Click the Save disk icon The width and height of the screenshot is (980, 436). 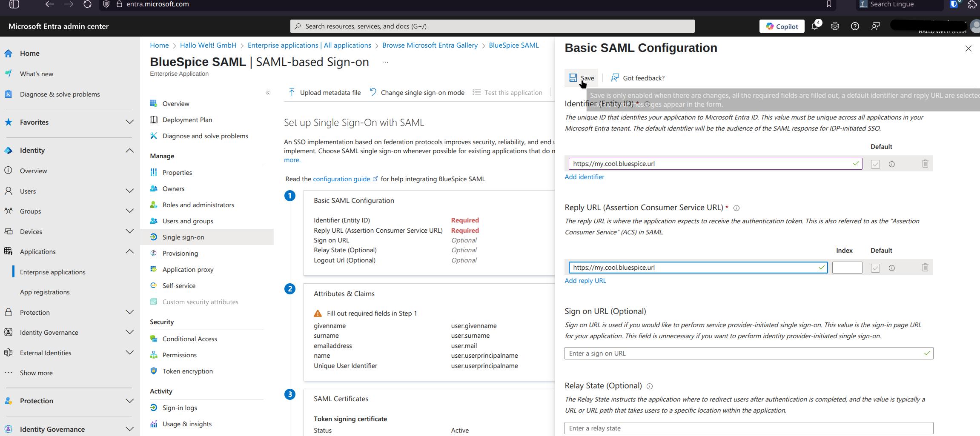(x=573, y=78)
